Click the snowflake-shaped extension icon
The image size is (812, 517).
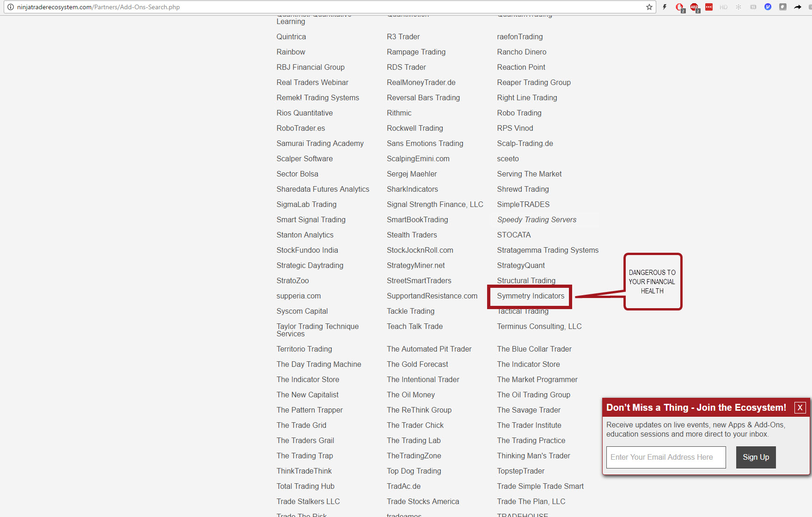pyautogui.click(x=739, y=7)
